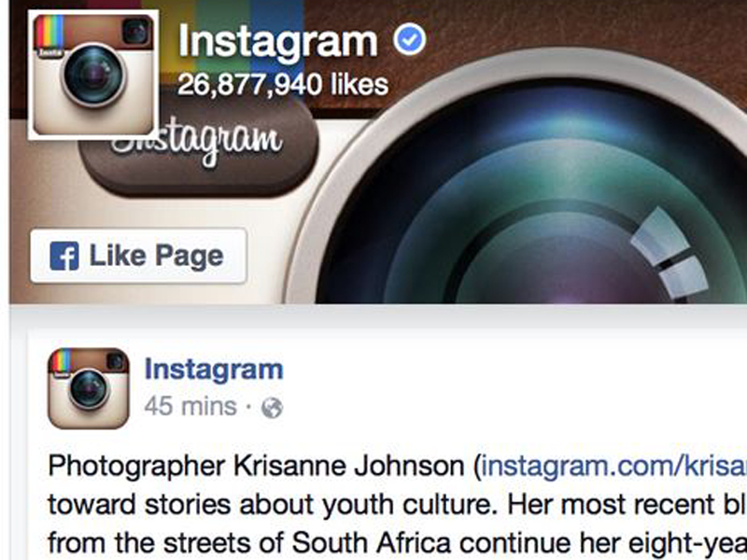Open the instagram.com/krisa link in post
The image size is (747, 560).
click(x=614, y=465)
